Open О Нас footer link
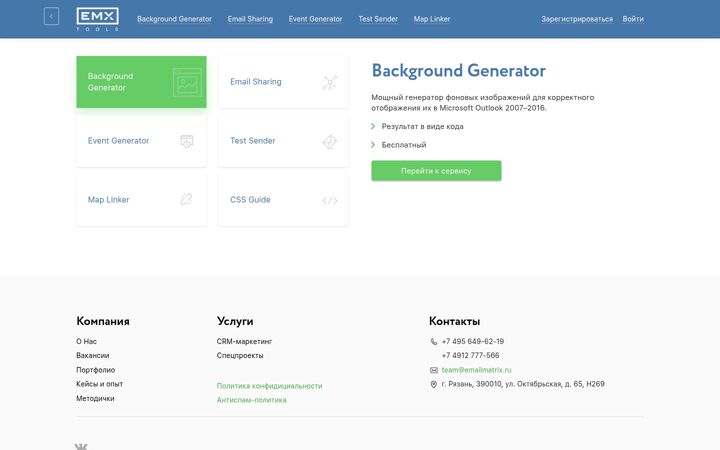 point(86,342)
